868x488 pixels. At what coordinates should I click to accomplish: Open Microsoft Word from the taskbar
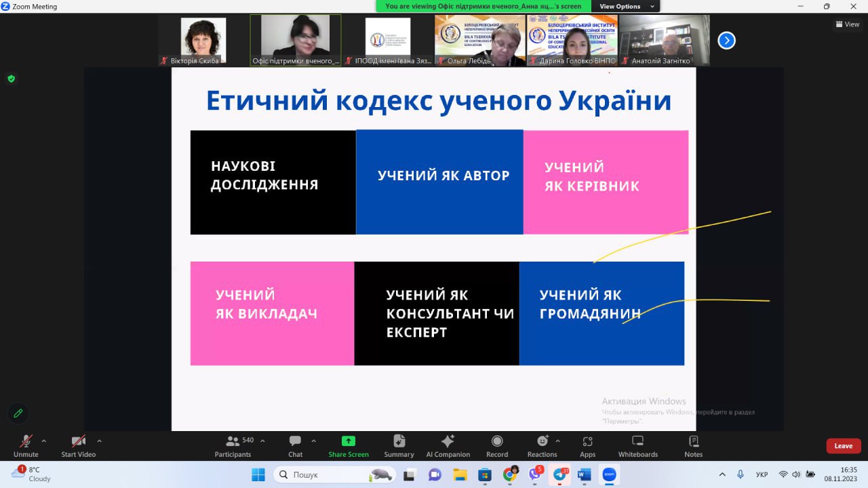pos(584,474)
